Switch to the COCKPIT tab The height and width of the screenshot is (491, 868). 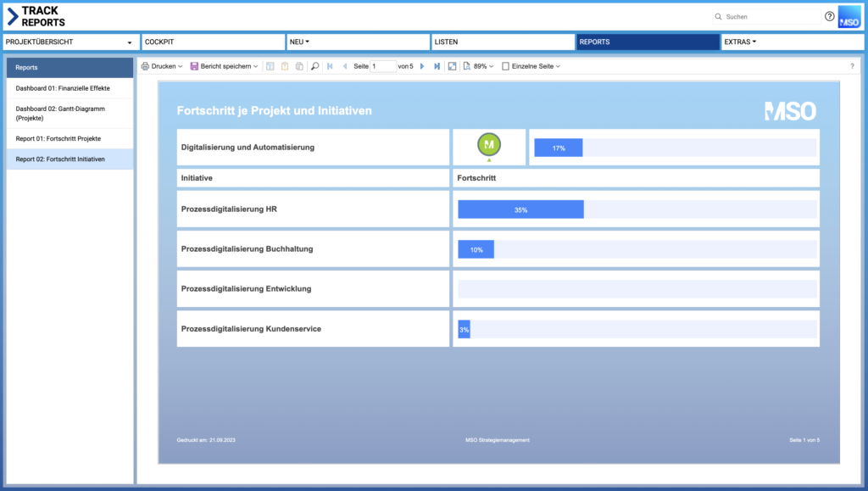point(213,42)
